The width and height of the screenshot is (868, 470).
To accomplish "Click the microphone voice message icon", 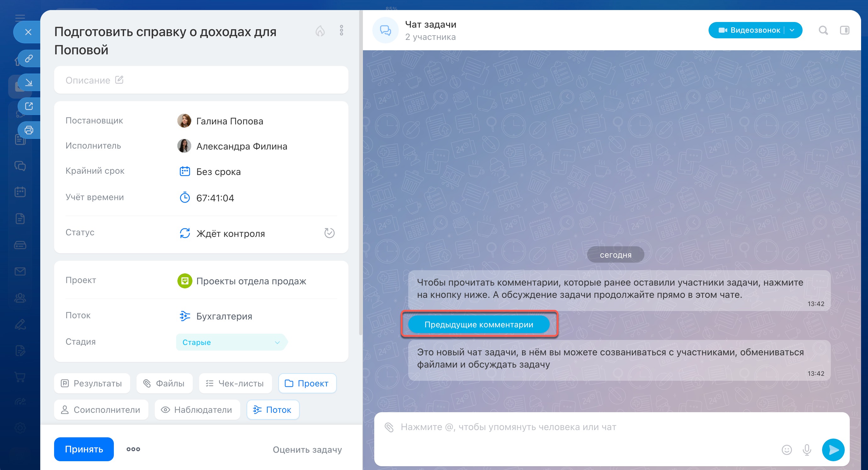I will pos(807,450).
